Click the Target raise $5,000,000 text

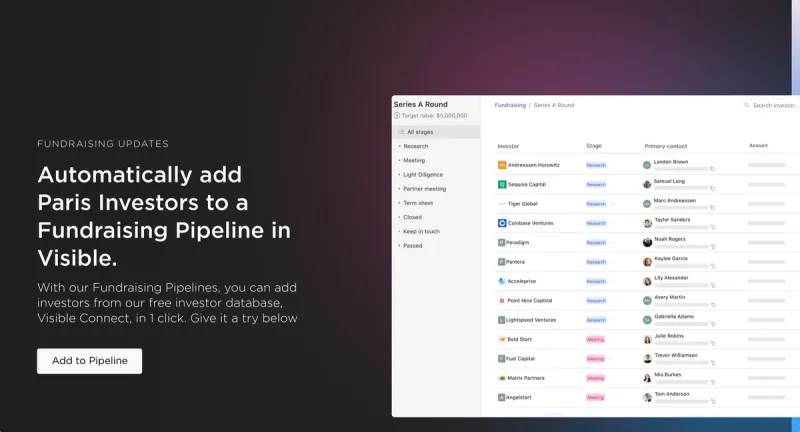[x=434, y=116]
